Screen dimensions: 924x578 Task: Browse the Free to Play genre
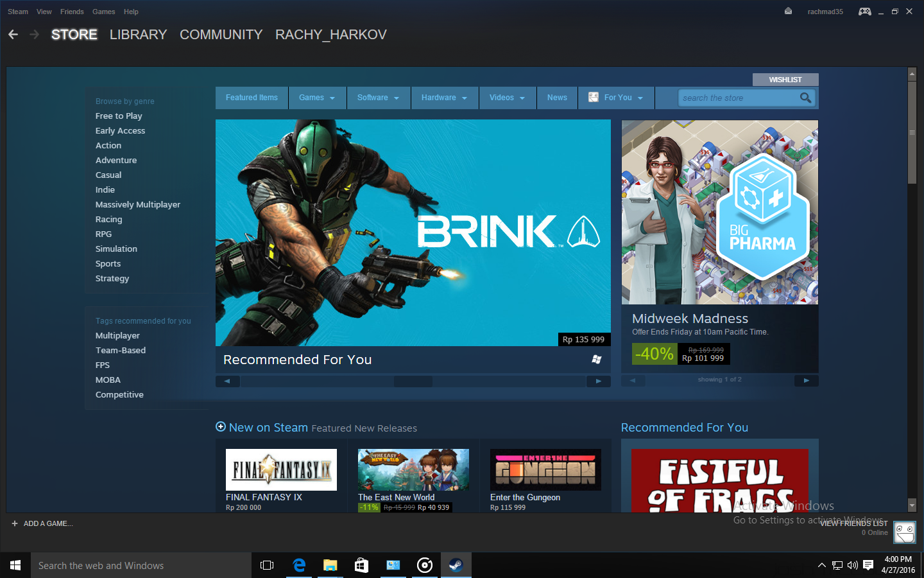pyautogui.click(x=119, y=116)
